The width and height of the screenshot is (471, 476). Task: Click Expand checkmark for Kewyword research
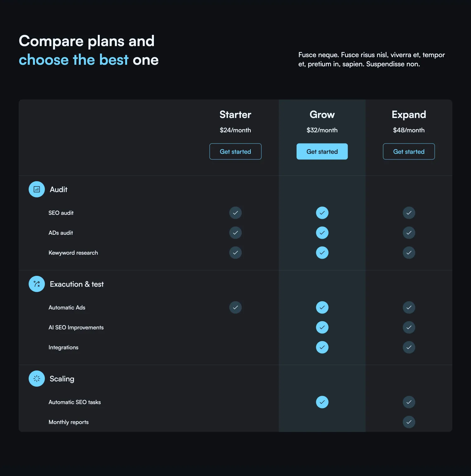tap(409, 253)
